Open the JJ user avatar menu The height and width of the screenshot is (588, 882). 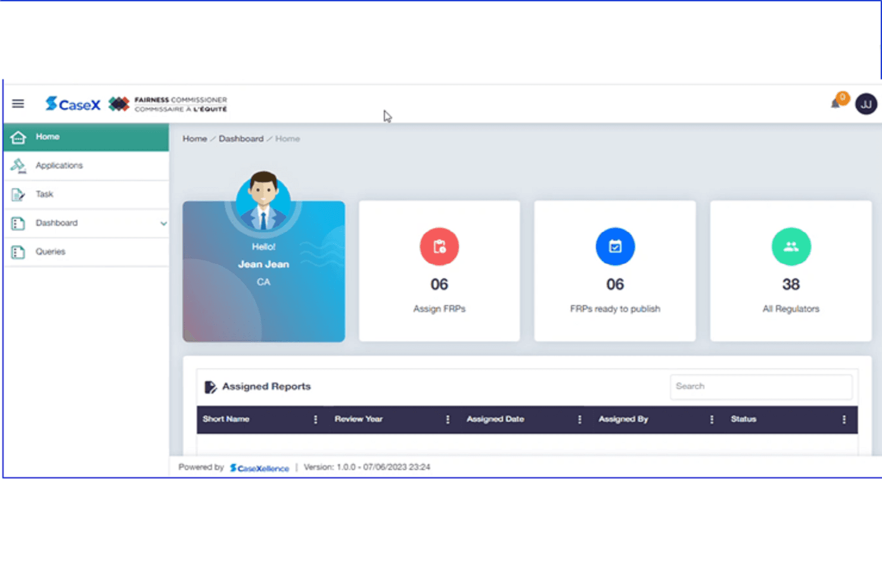865,104
